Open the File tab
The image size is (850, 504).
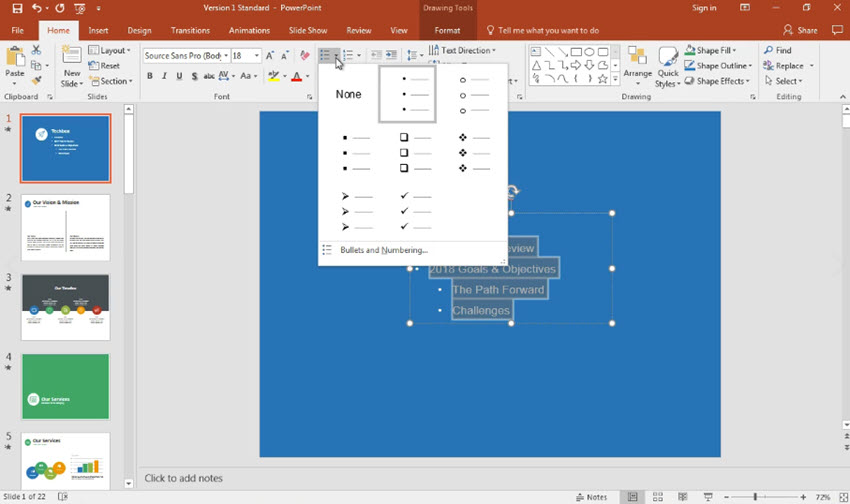[17, 30]
